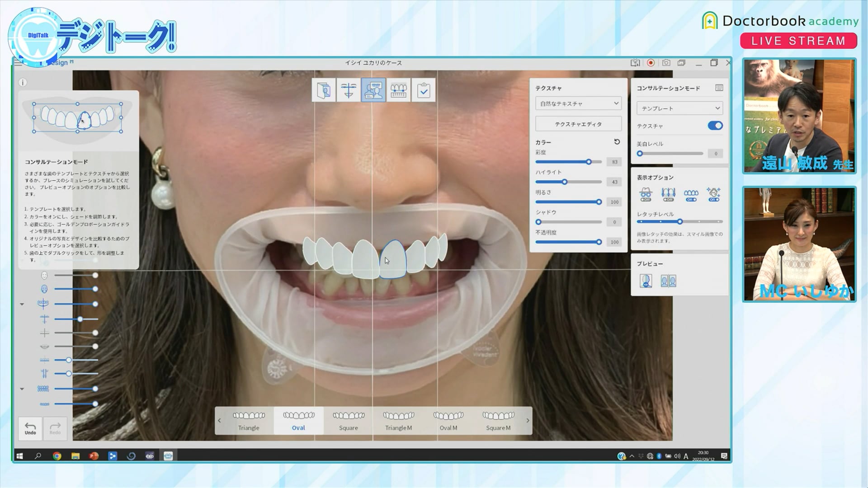Select the facial midline alignment step icon
The width and height of the screenshot is (868, 488).
click(x=349, y=90)
